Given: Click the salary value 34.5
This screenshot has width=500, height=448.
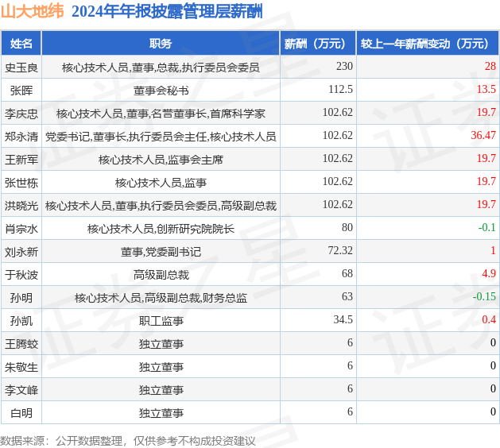Looking at the screenshot, I should (x=343, y=319).
